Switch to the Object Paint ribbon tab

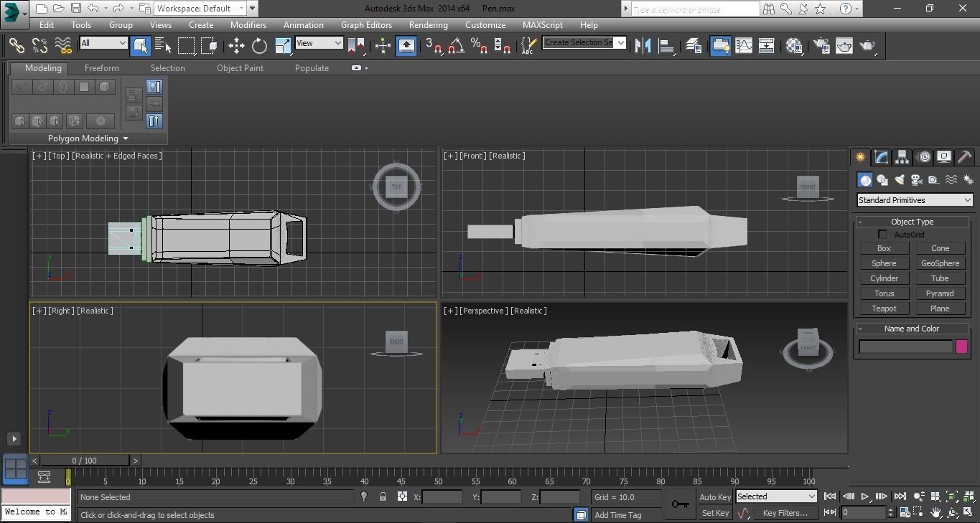(x=241, y=68)
